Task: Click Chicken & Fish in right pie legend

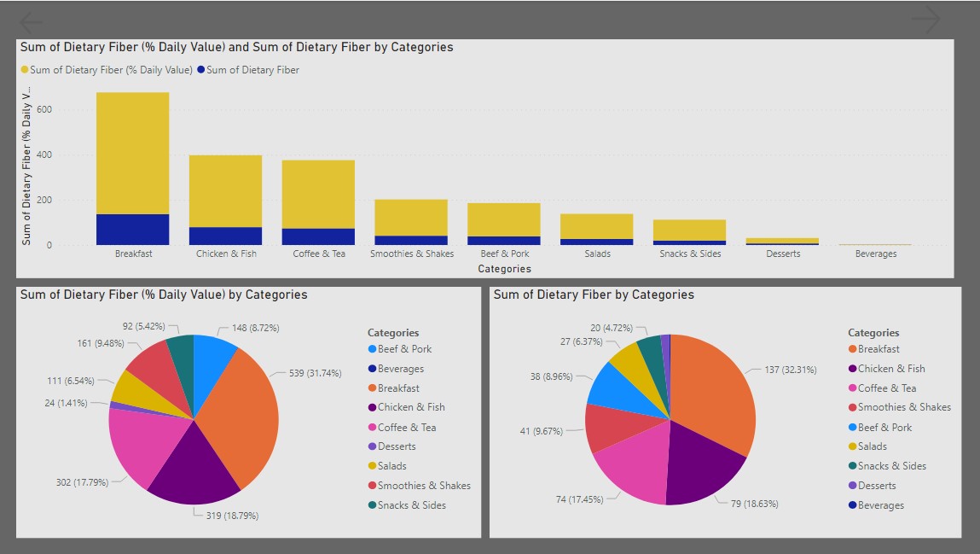Action: 886,369
